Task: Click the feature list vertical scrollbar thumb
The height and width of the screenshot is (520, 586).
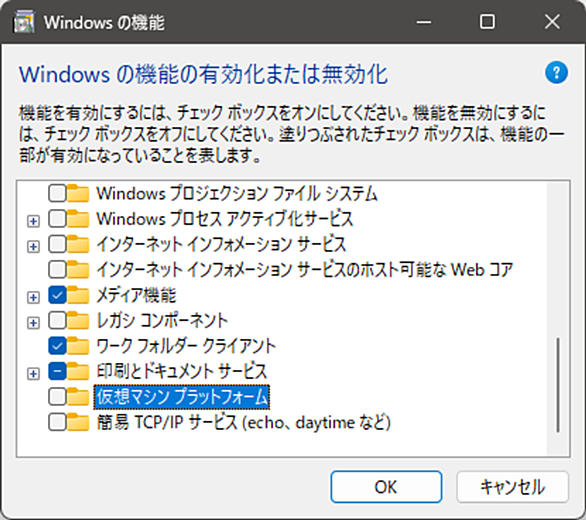Action: [x=558, y=385]
